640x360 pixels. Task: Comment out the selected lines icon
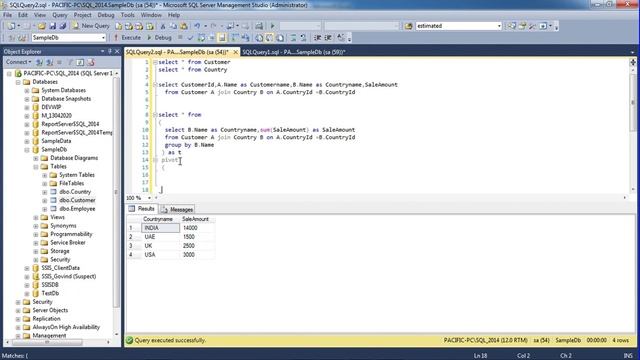click(x=293, y=38)
